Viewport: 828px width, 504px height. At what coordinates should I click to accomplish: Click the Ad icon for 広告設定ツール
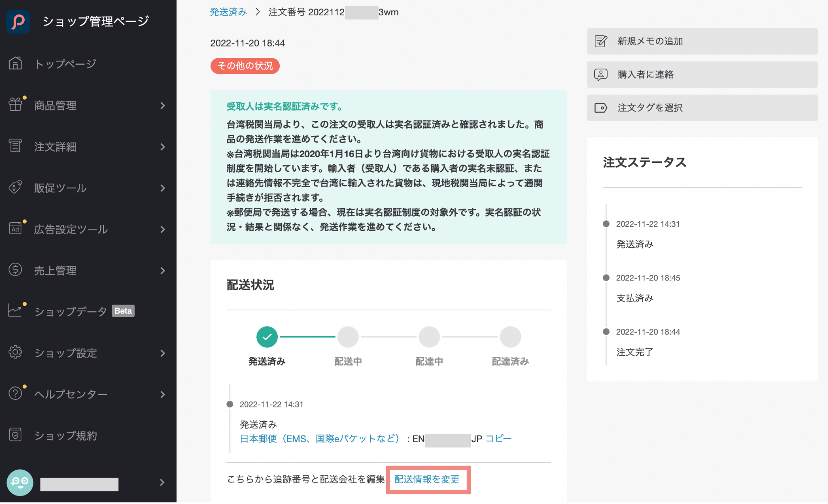point(15,229)
